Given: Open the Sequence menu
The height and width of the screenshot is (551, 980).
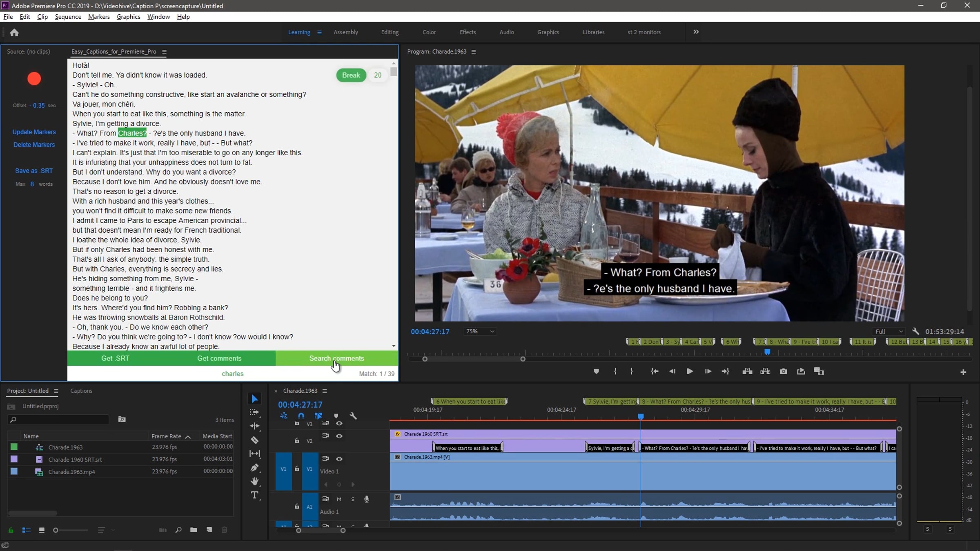Looking at the screenshot, I should [x=68, y=17].
